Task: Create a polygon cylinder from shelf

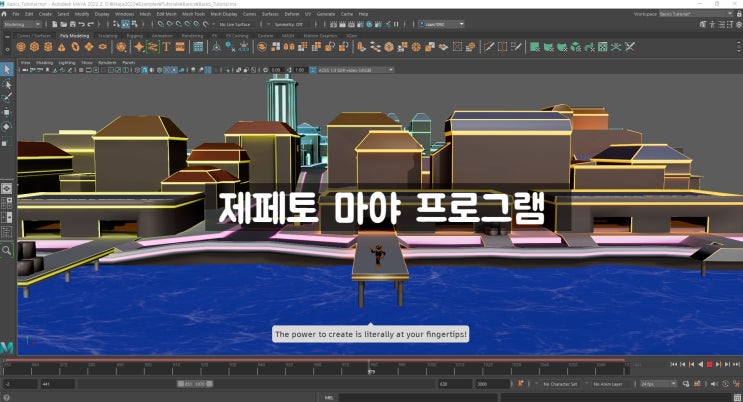Action: pyautogui.click(x=48, y=47)
